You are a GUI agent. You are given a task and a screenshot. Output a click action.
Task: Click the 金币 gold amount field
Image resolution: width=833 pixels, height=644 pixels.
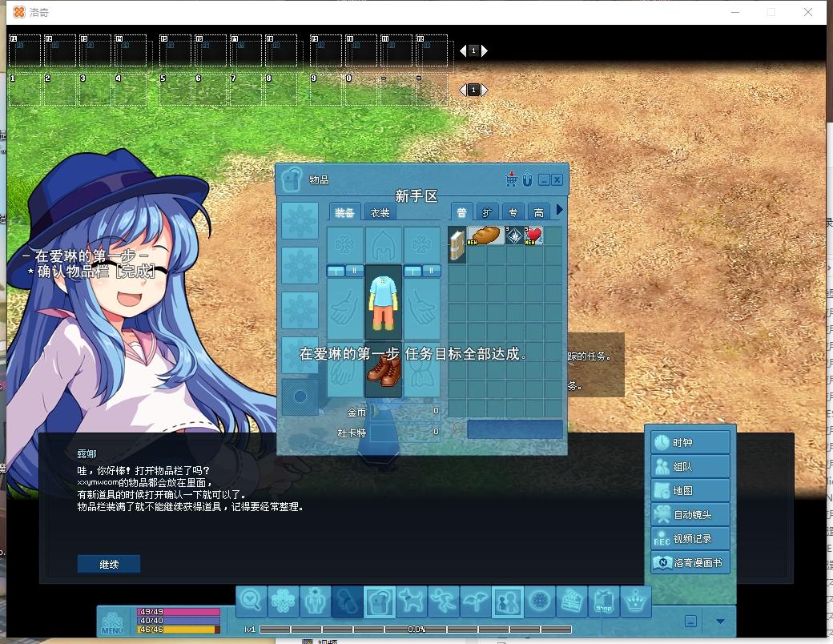pyautogui.click(x=406, y=411)
